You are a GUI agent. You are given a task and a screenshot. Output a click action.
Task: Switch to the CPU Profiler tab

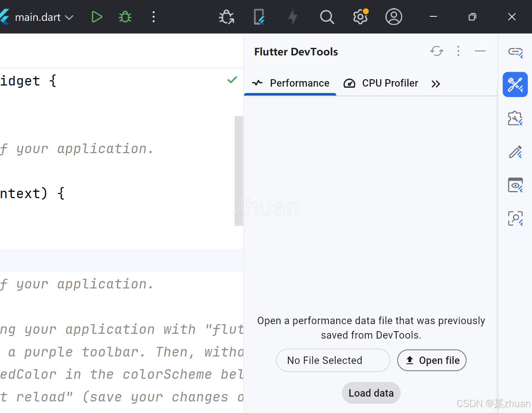coord(381,83)
